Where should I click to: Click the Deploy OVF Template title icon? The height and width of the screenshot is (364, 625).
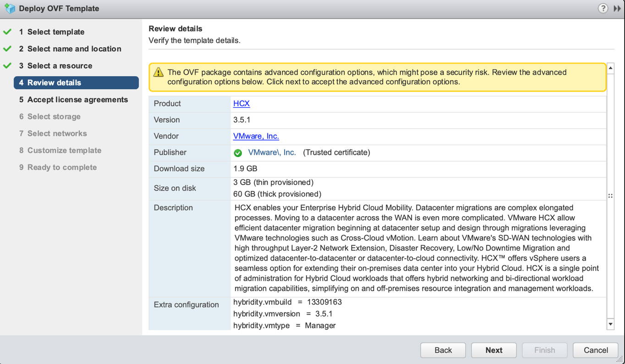click(x=10, y=8)
